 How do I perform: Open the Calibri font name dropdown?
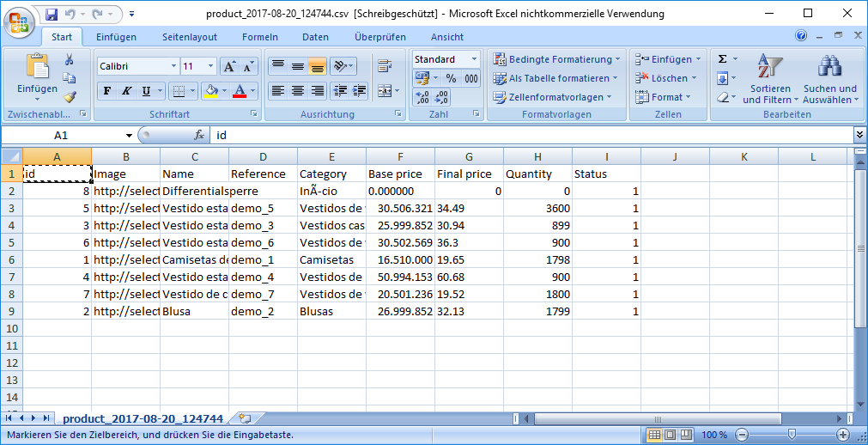(173, 66)
